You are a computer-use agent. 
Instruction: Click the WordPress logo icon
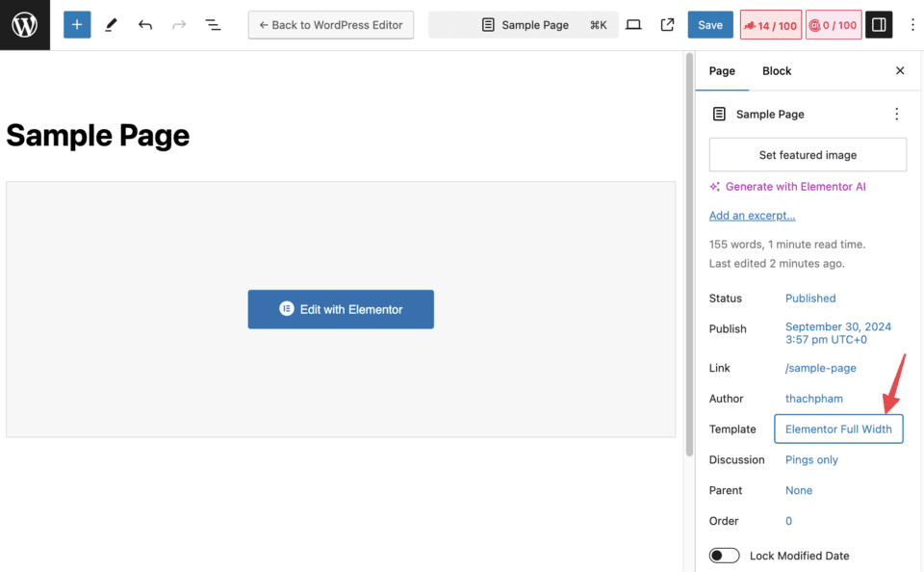(25, 25)
